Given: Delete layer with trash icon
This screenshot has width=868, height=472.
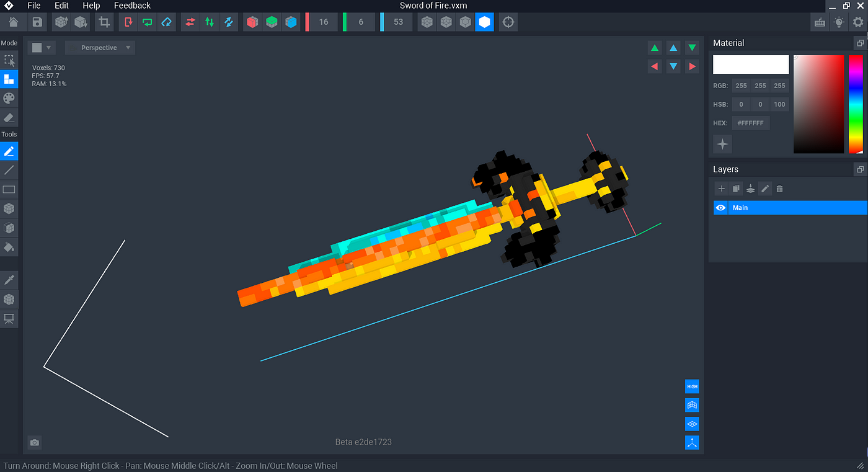Looking at the screenshot, I should [x=780, y=189].
